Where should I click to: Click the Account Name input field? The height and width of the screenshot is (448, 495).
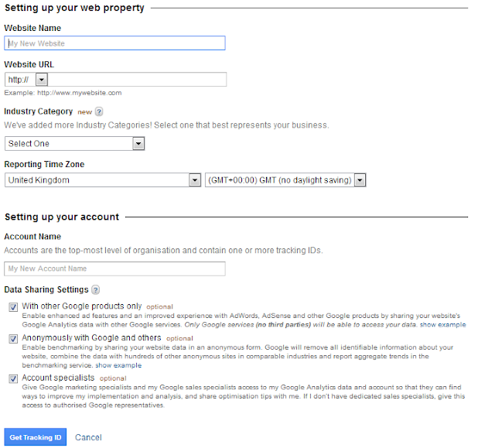click(114, 268)
